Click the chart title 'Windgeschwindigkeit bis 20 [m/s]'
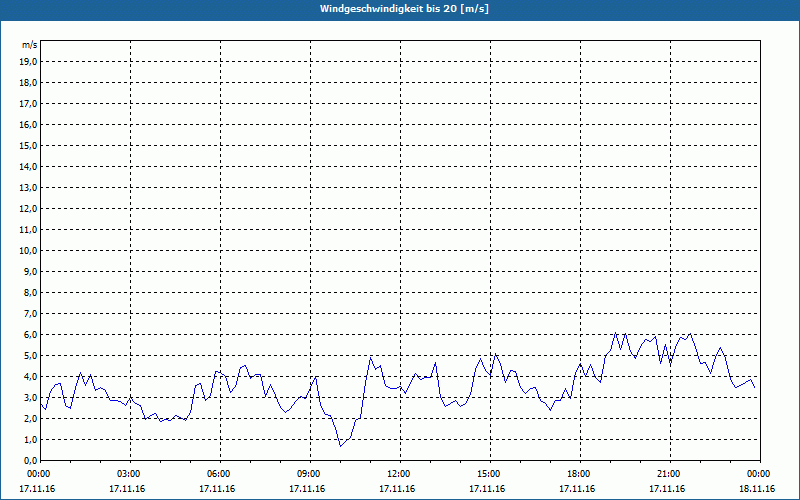Screen dimensions: 800x500 (x=404, y=9)
